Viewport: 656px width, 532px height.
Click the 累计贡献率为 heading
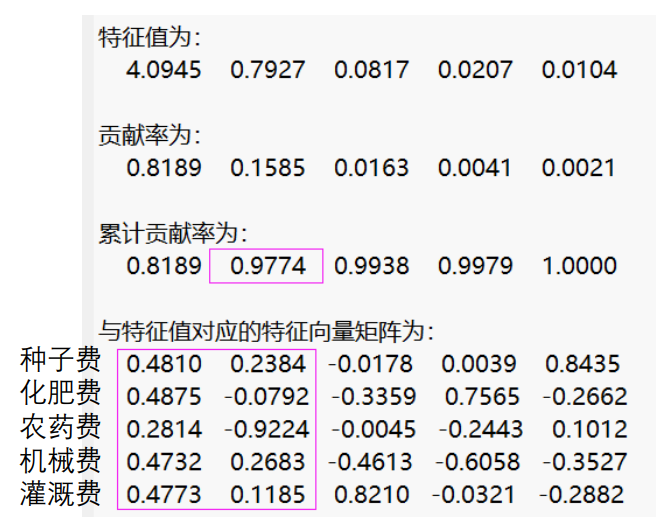tap(172, 233)
